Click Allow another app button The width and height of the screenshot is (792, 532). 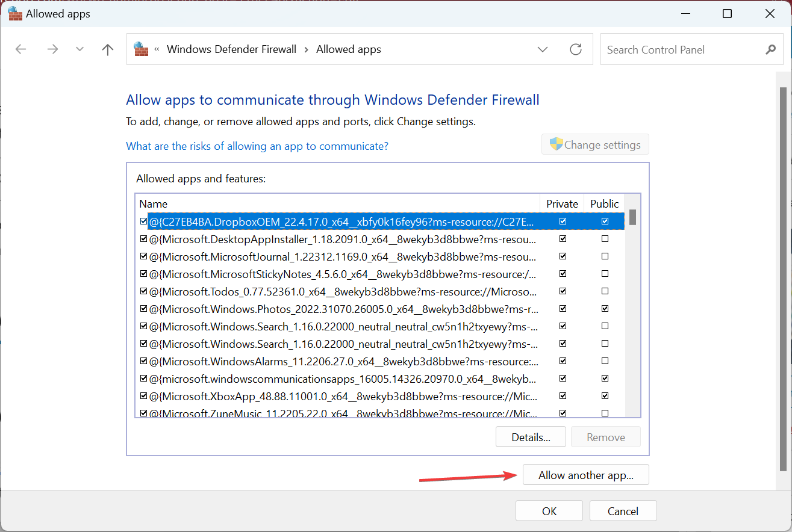586,475
